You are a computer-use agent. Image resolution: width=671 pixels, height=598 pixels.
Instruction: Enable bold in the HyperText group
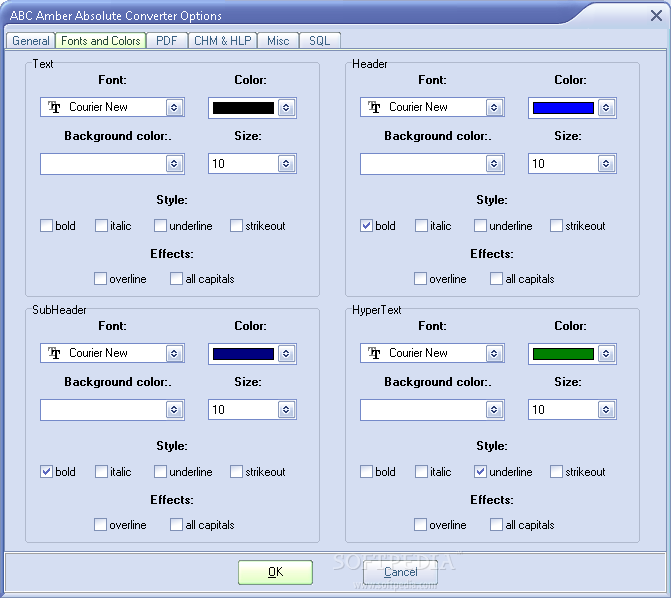pos(366,472)
